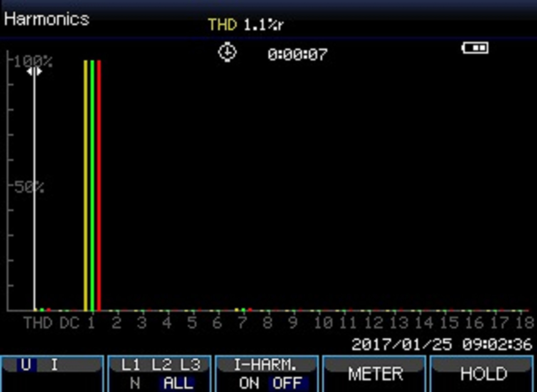Select the U voltage measurement tab
The width and height of the screenshot is (537, 392).
coord(27,366)
